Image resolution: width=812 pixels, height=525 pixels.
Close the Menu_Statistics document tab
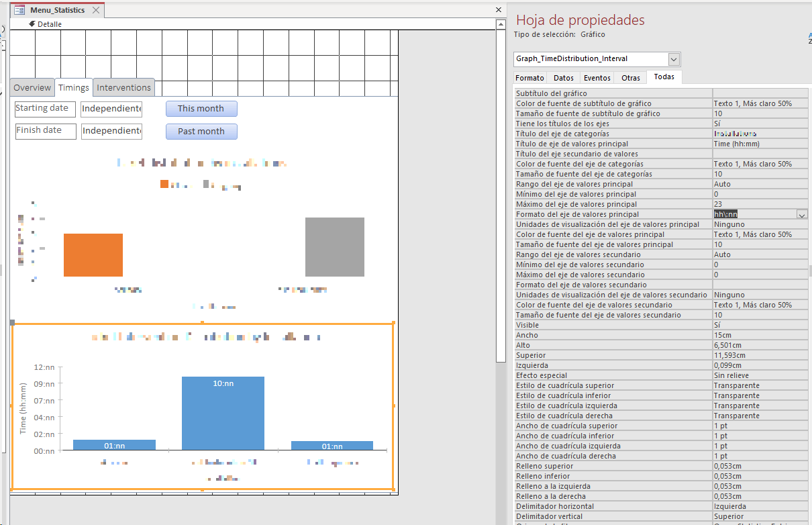[97, 10]
